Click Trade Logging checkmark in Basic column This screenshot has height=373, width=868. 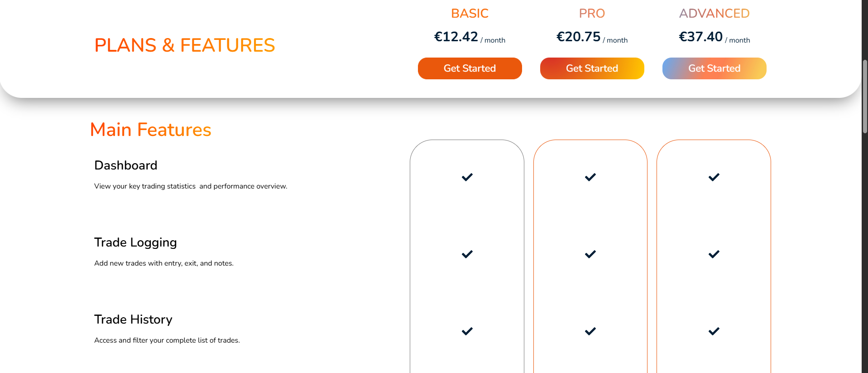point(467,254)
